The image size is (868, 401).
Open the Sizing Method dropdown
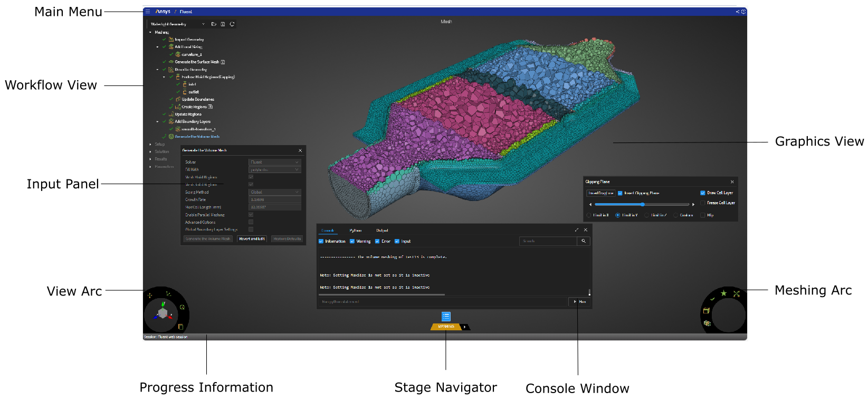(275, 192)
